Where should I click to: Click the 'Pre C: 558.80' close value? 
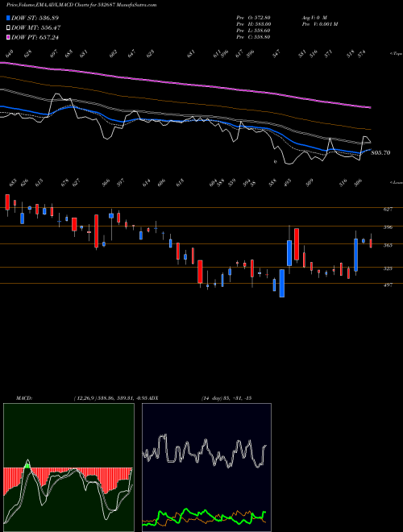253,37
